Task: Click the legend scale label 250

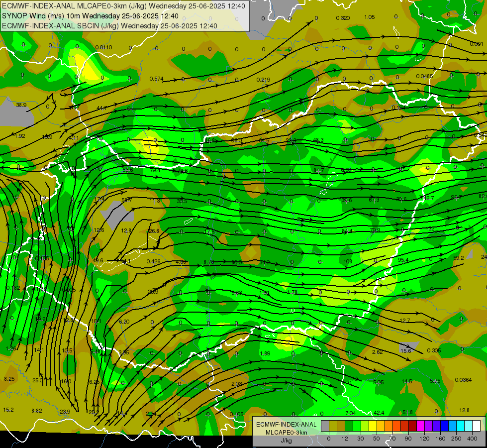Action: [456, 439]
